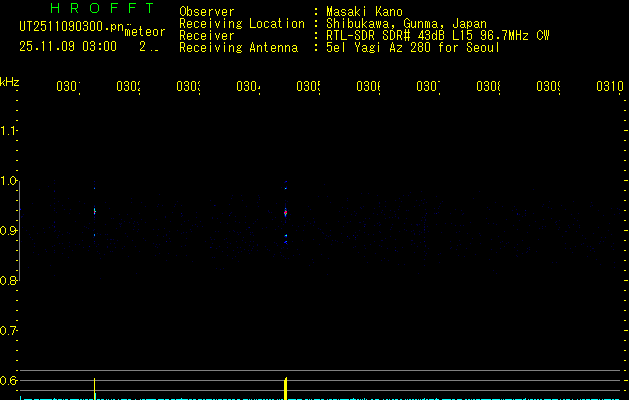The image size is (629, 400).
Task: Click the 0304 time axis marker
Action: [x=248, y=87]
